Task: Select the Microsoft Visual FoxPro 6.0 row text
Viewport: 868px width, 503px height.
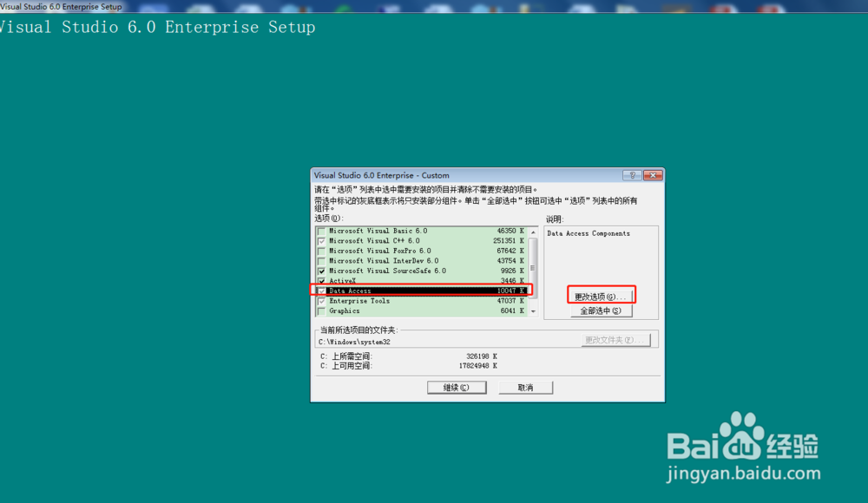Action: [x=380, y=251]
